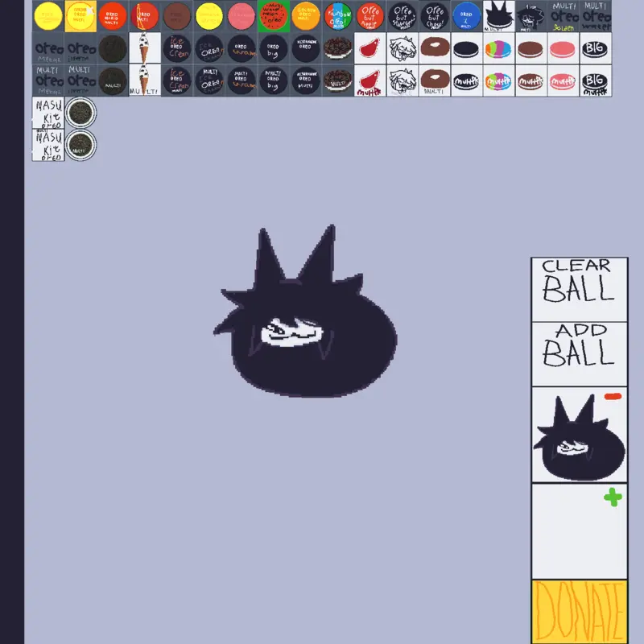644x644 pixels.
Task: Open the yellow DONATE button
Action: tap(579, 612)
